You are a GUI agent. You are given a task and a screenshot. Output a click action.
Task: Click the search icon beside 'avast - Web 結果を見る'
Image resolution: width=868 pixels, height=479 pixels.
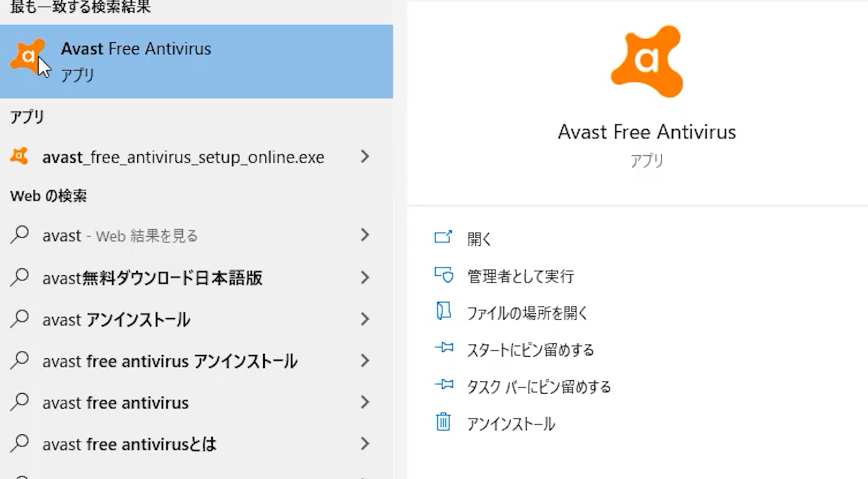click(20, 235)
